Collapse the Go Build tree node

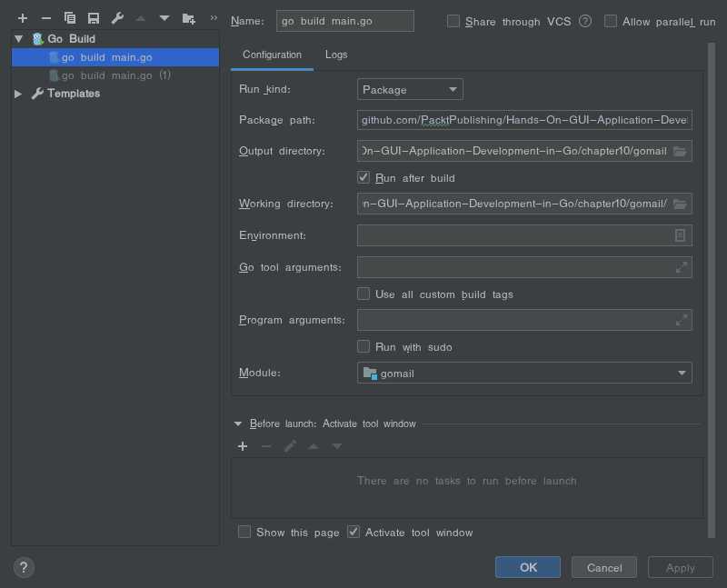19,39
